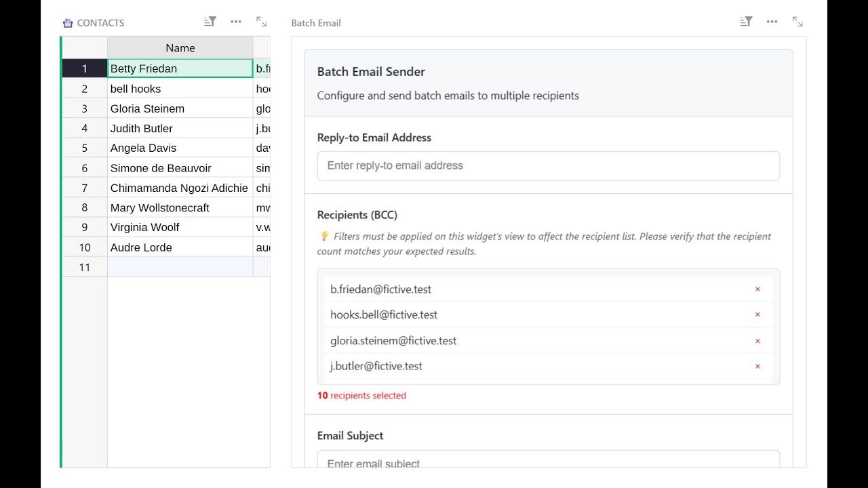Open the CONTACTS widget options menu
The height and width of the screenshot is (488, 868).
[236, 22]
